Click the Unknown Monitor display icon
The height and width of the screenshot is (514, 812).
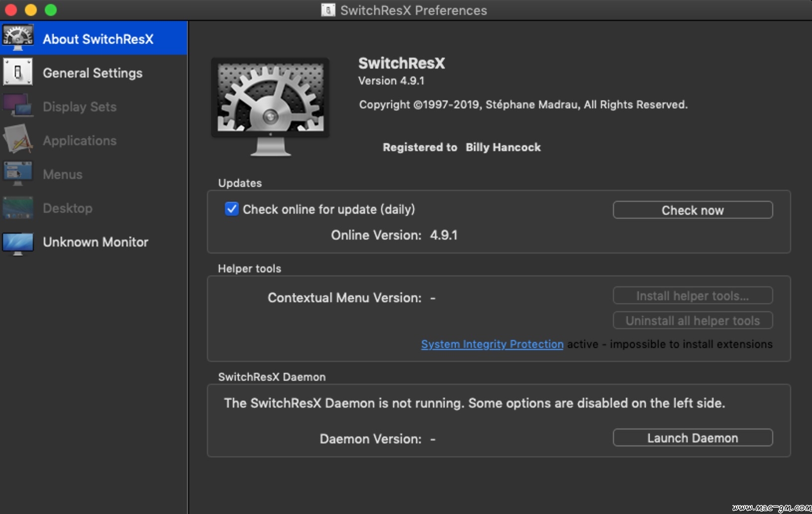[18, 244]
